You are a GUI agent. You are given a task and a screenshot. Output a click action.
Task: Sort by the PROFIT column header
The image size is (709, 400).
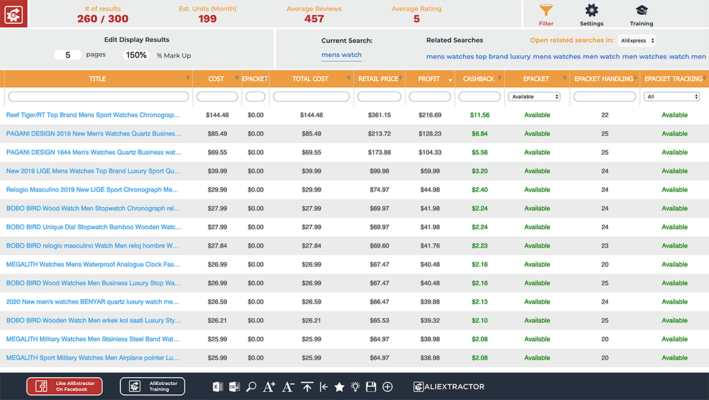[x=429, y=78]
